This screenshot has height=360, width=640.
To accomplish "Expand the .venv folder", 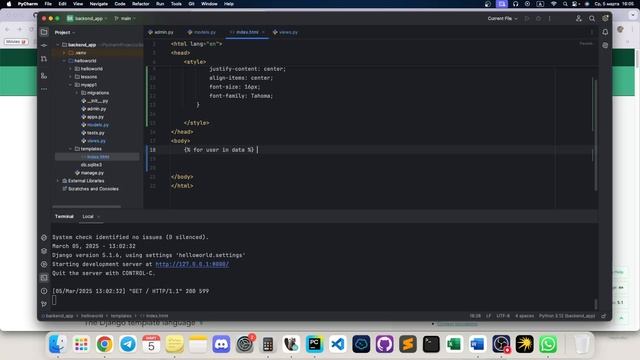I will [x=64, y=53].
